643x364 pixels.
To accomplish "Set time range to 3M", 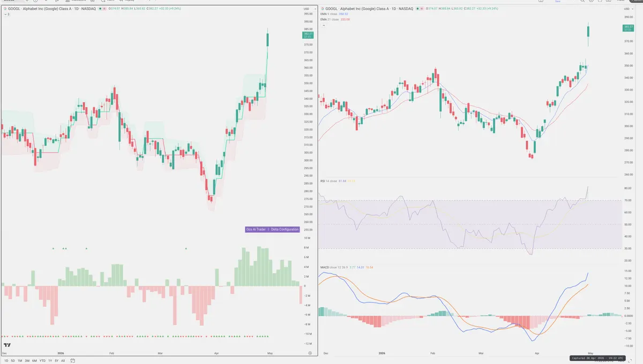I will pyautogui.click(x=27, y=361).
